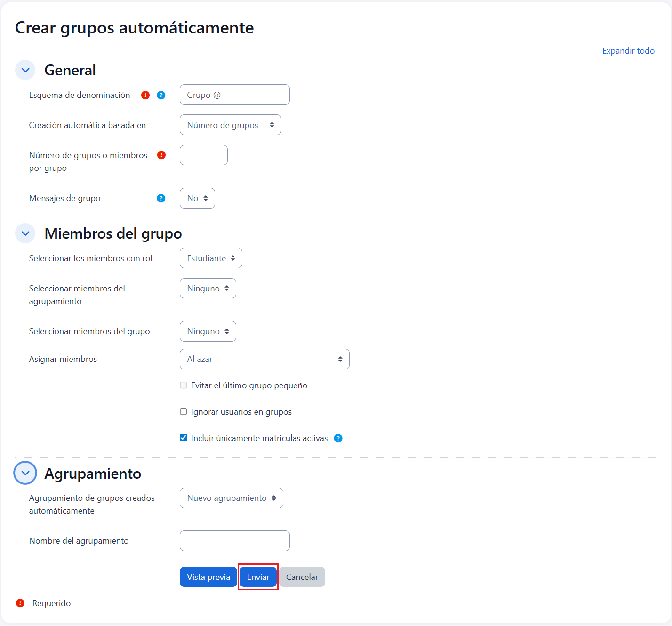This screenshot has width=672, height=626.
Task: Click the Expandir todo link
Action: [x=628, y=51]
